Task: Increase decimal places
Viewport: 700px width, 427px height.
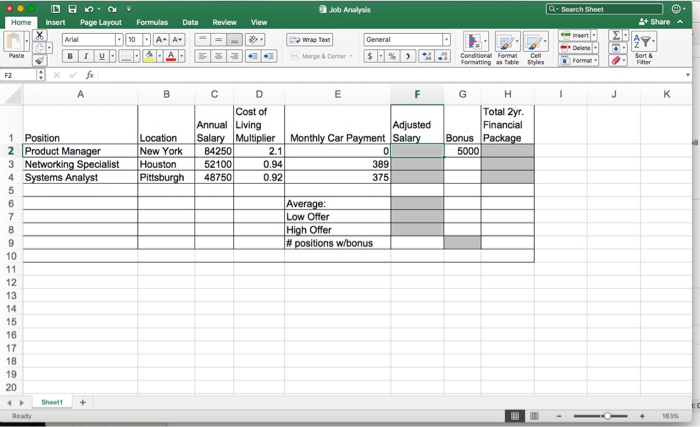Action: click(427, 56)
